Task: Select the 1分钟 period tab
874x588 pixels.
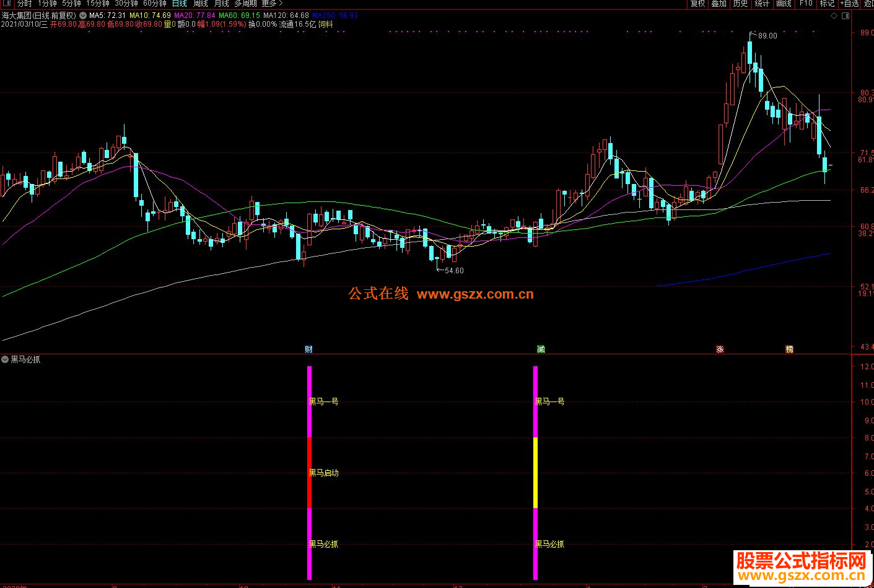Action: [x=47, y=4]
